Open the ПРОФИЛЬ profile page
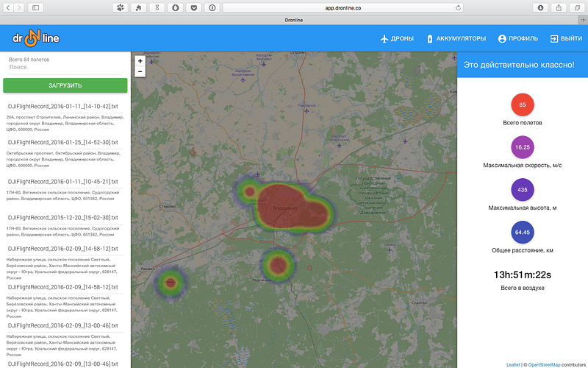This screenshot has height=368, width=588. click(x=518, y=38)
